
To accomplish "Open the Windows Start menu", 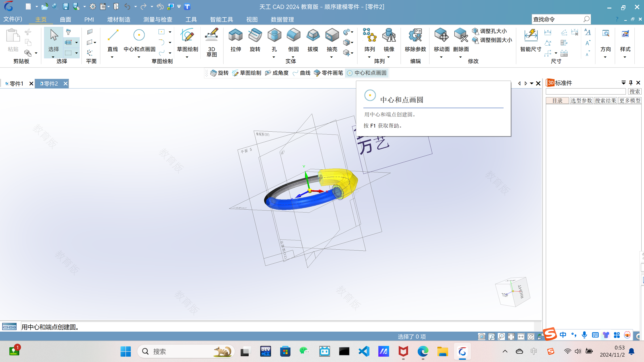I will (125, 351).
